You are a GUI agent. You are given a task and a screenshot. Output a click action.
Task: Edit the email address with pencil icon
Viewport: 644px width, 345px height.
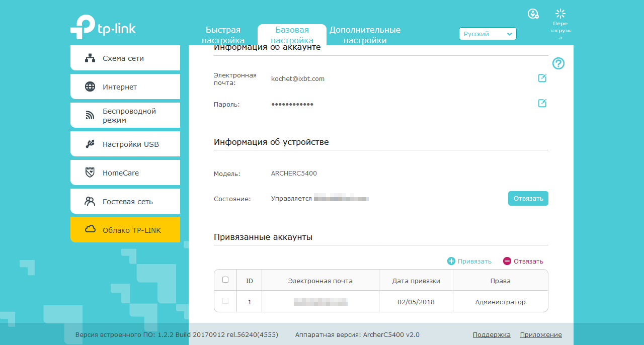542,78
